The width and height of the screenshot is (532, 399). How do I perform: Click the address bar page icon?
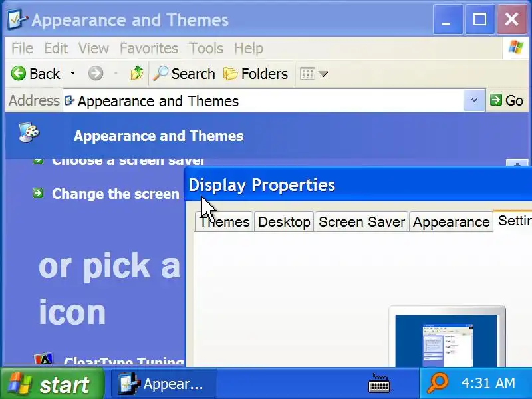(69, 100)
